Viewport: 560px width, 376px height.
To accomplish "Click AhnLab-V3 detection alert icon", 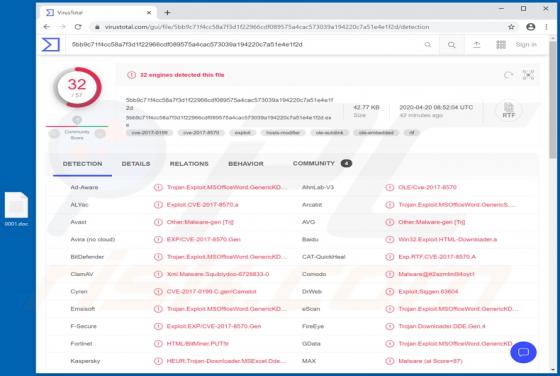I will click(x=390, y=187).
